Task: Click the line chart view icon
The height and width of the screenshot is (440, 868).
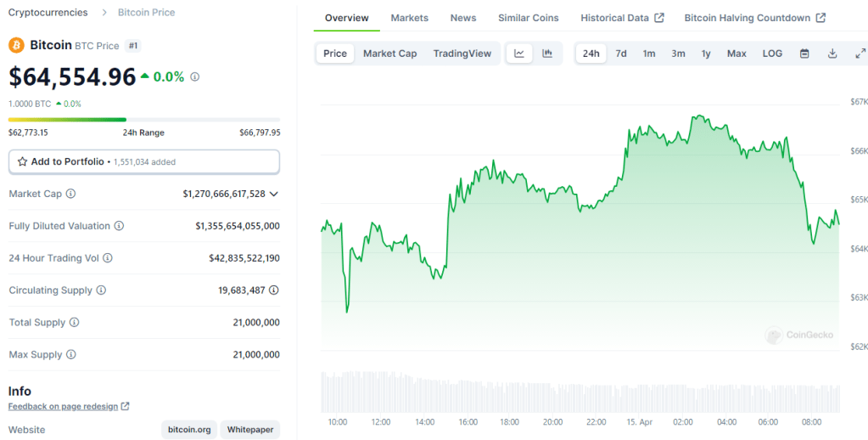Action: (519, 54)
